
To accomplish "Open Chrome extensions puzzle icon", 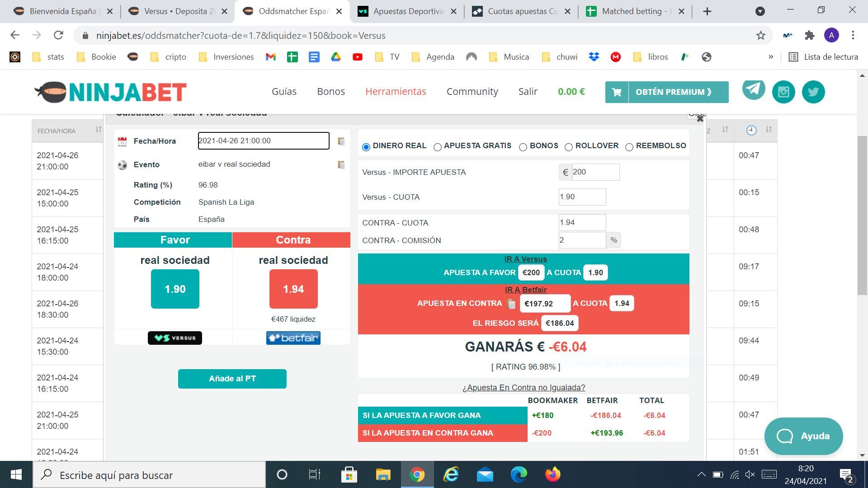I will point(810,35).
